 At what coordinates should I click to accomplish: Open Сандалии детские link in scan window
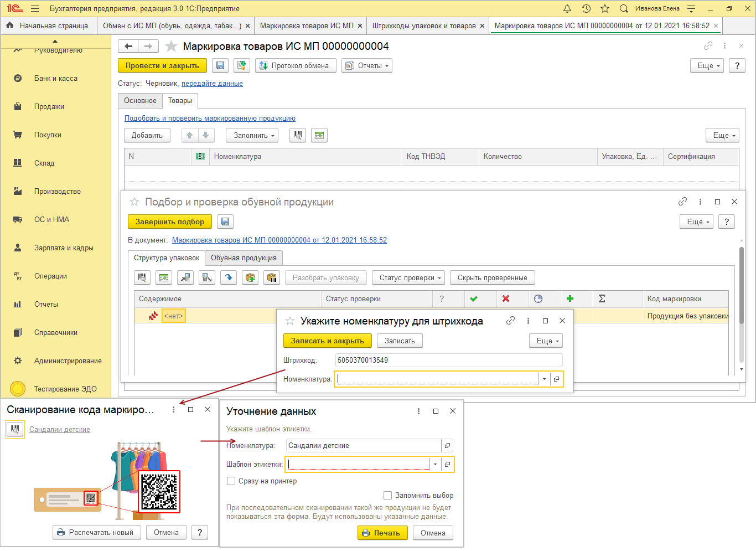pyautogui.click(x=60, y=430)
